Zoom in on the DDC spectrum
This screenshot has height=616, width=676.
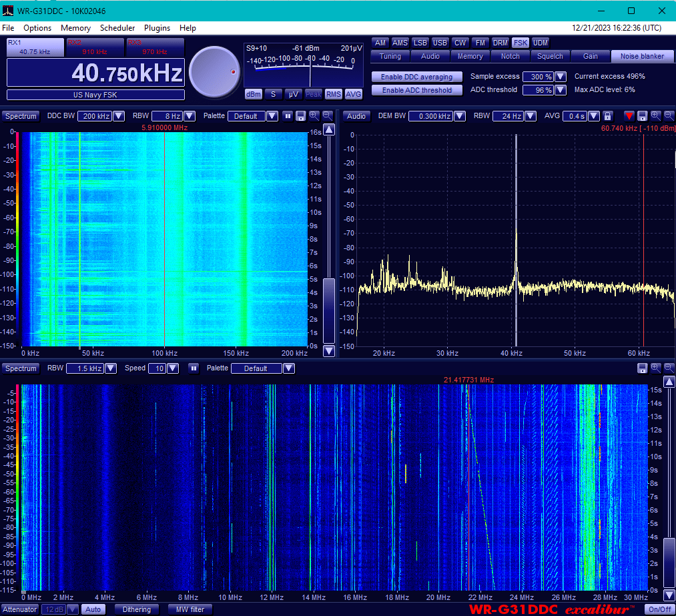pyautogui.click(x=314, y=116)
